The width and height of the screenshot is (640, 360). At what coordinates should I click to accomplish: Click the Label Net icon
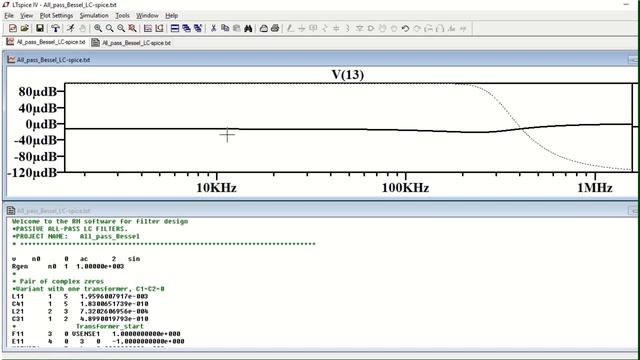[x=313, y=28]
